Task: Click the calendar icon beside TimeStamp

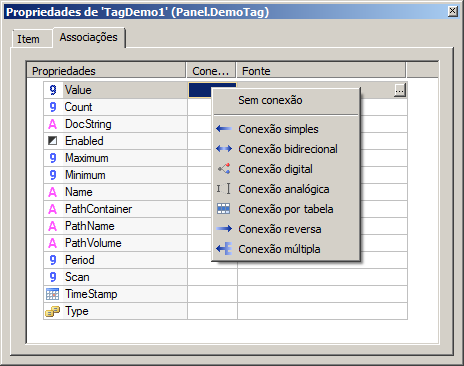Action: 53,294
